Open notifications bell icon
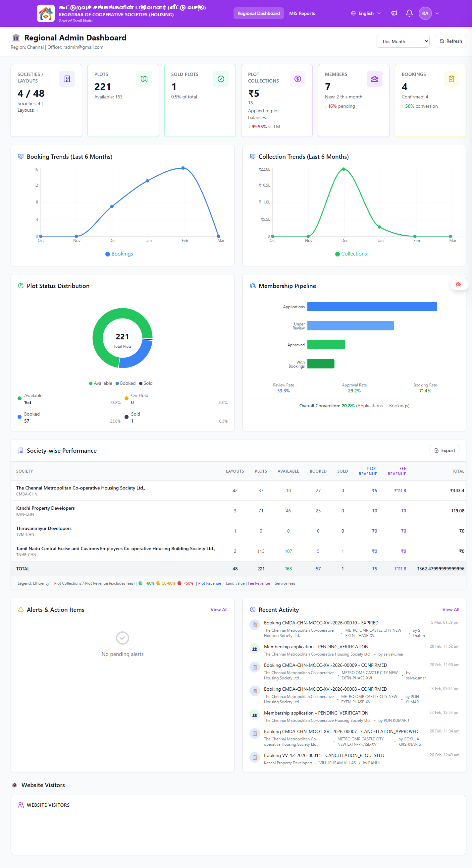The height and width of the screenshot is (868, 472). click(409, 14)
